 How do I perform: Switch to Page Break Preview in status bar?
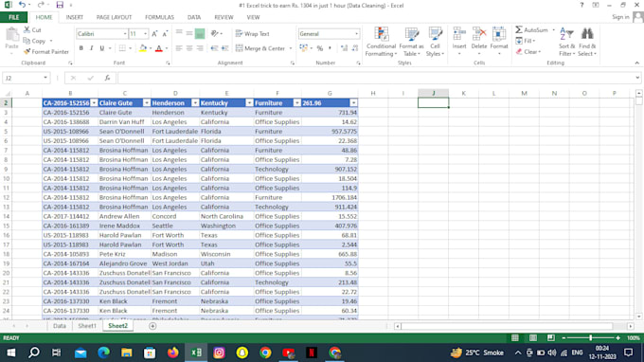pyautogui.click(x=551, y=337)
